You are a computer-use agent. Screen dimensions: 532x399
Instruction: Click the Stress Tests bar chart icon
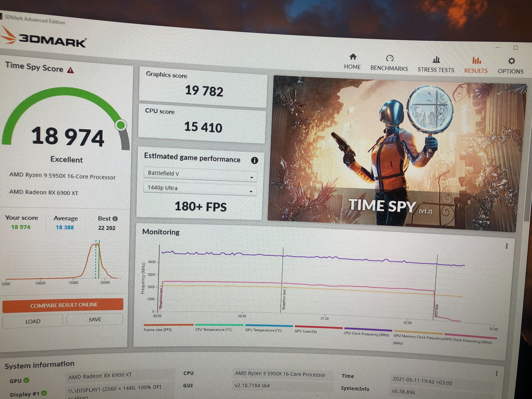pos(436,60)
